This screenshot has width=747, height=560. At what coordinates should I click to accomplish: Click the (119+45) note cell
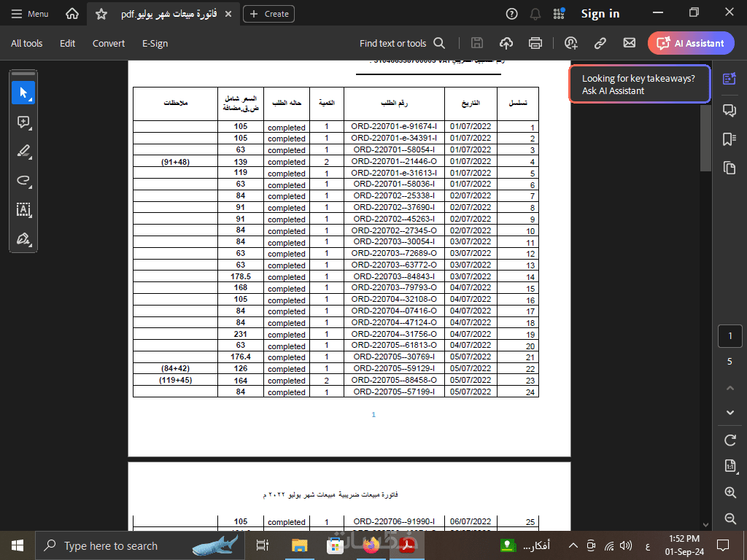[x=175, y=381]
